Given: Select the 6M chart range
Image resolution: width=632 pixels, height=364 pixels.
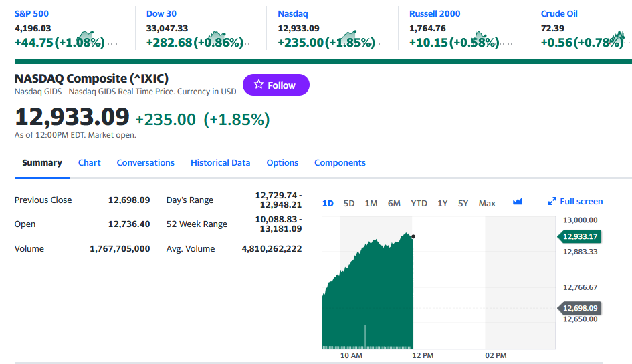Looking at the screenshot, I should (394, 203).
